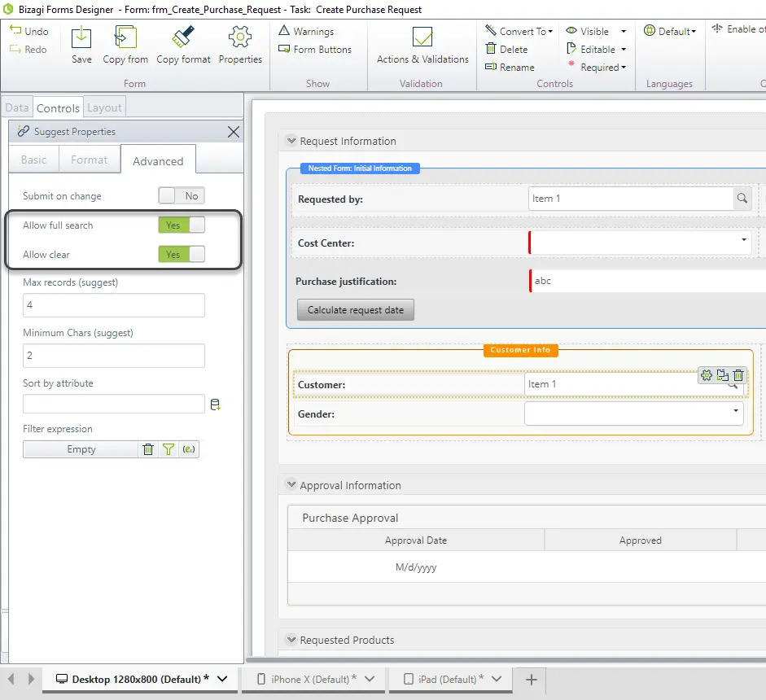Screen dimensions: 766x700
Task: Click Sort by attribute database icon
Action: [x=215, y=405]
